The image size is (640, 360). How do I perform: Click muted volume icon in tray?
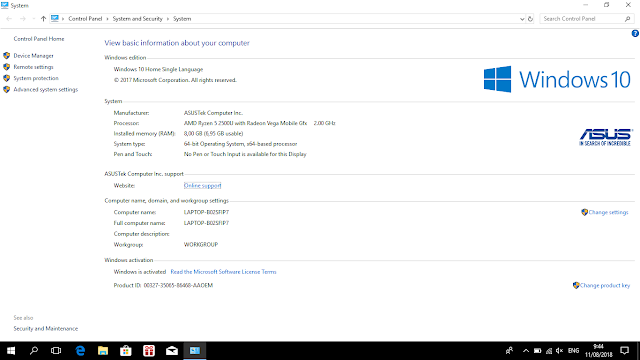point(560,351)
